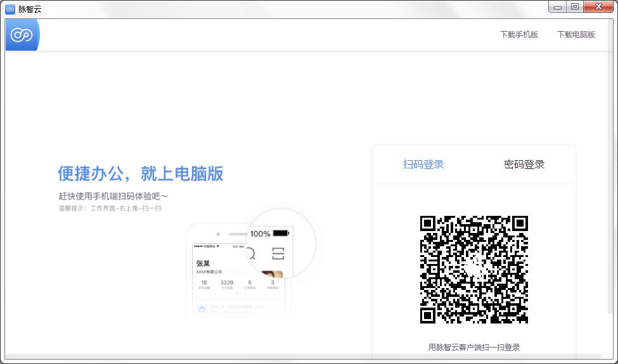The height and width of the screenshot is (364, 618).
Task: Select the 扫码登录 tab
Action: [x=423, y=165]
